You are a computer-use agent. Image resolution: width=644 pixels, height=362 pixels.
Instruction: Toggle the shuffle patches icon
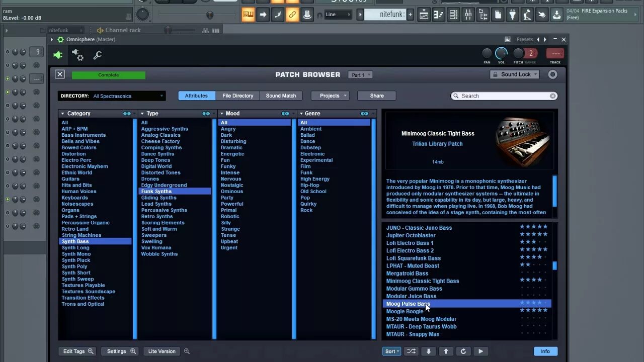pos(411,351)
